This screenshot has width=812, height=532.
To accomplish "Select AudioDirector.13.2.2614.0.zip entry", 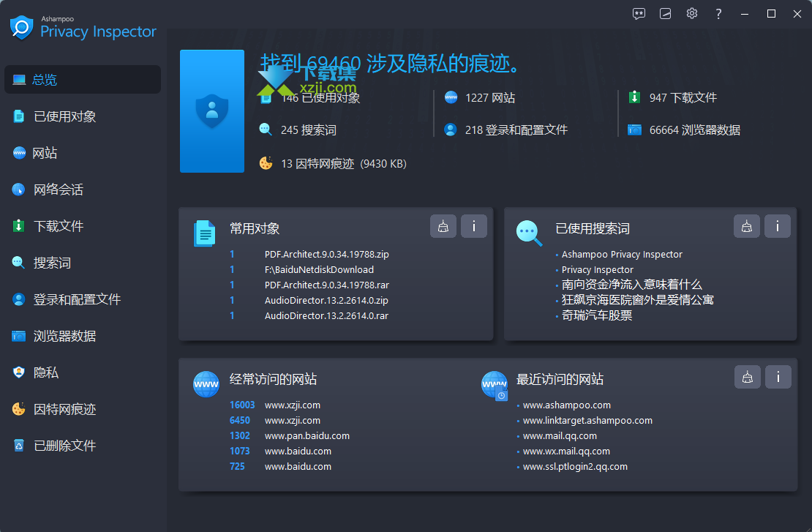I will click(326, 301).
